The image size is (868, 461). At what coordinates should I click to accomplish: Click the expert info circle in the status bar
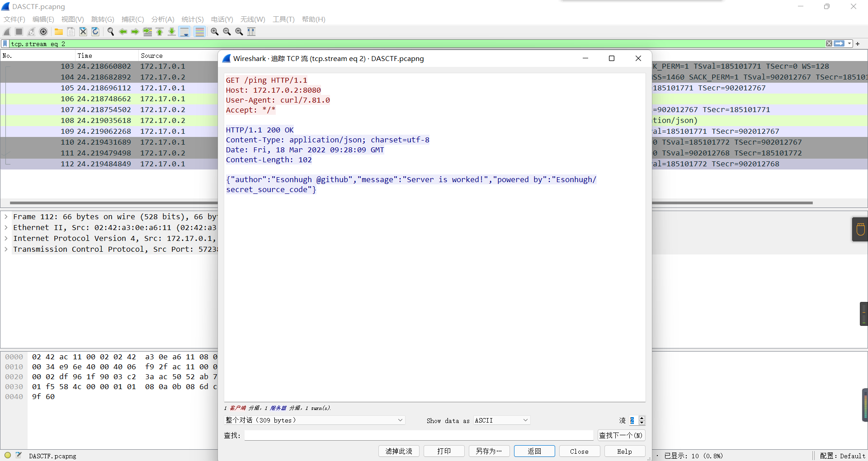[x=8, y=455]
